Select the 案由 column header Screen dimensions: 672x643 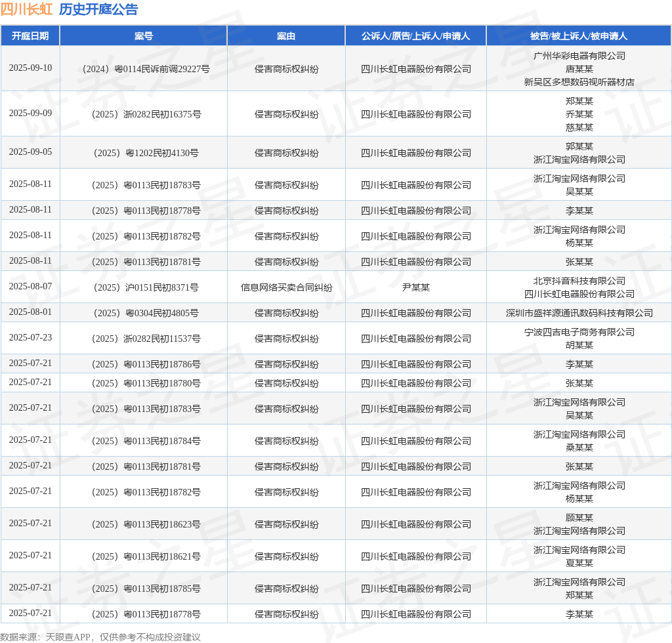click(286, 36)
